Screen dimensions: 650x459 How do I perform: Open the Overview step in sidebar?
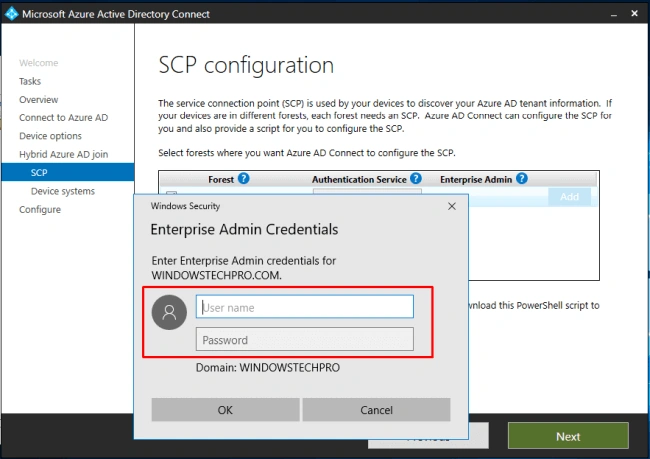pos(39,100)
